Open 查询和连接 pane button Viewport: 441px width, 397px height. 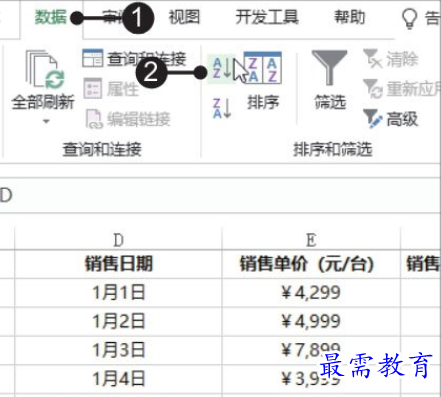[134, 59]
